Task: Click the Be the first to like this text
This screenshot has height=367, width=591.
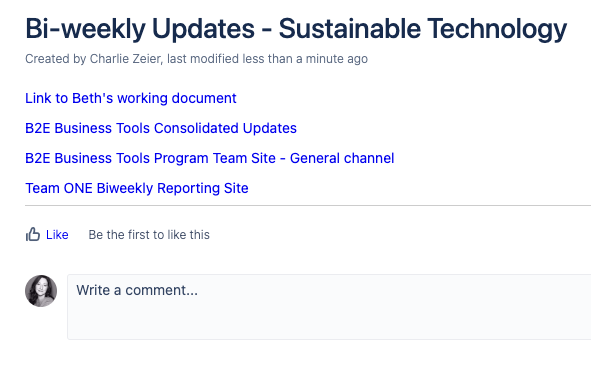Action: click(x=149, y=235)
